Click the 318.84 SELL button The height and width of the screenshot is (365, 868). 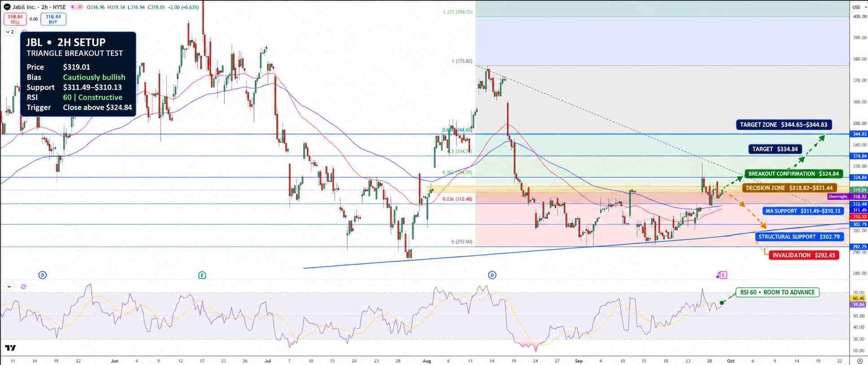[x=15, y=19]
